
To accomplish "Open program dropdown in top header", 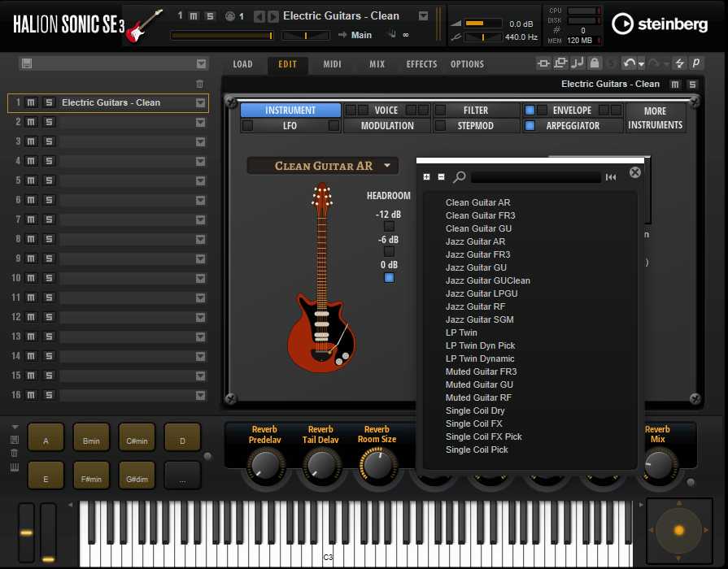I will click(x=423, y=16).
